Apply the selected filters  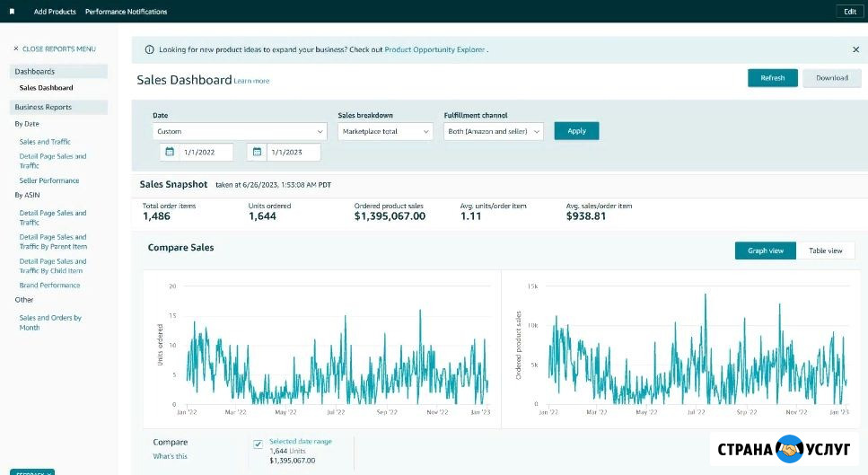[x=576, y=131]
